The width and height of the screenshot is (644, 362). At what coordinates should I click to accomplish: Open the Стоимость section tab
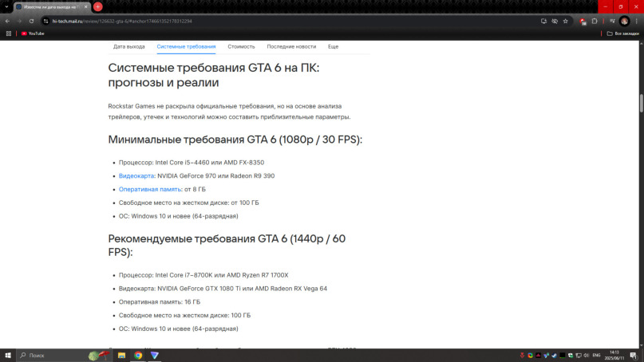coord(241,47)
